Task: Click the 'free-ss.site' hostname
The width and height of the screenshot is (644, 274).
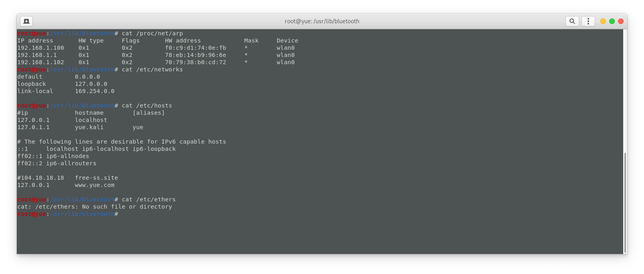Action: [x=97, y=178]
